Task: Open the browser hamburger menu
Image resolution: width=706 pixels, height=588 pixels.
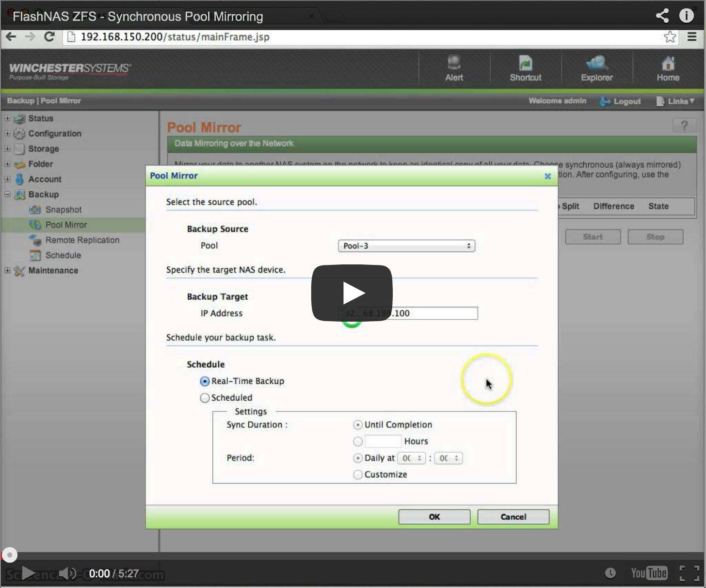Action: point(692,36)
